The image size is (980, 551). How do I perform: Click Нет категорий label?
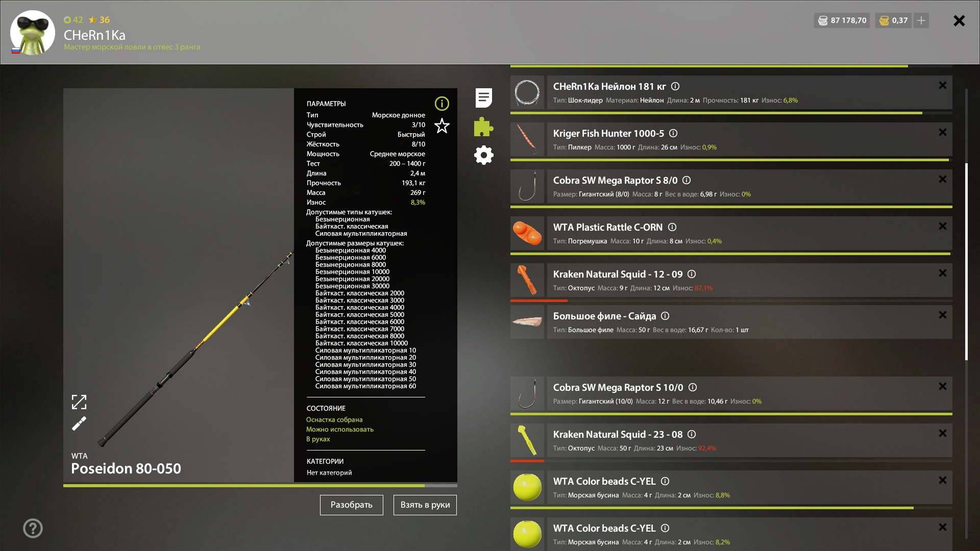(329, 472)
